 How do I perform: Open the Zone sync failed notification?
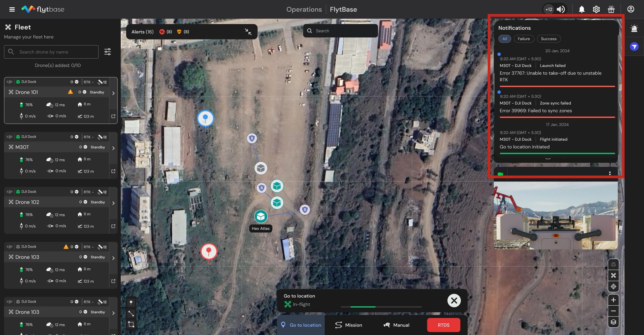pos(557,105)
